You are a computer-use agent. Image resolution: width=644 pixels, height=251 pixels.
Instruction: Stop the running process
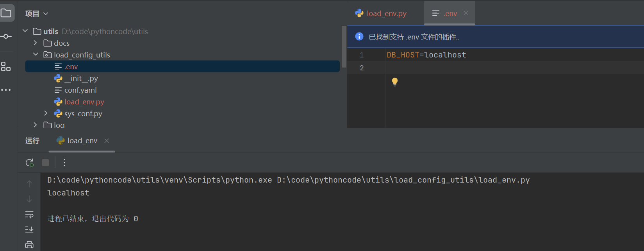(45, 163)
